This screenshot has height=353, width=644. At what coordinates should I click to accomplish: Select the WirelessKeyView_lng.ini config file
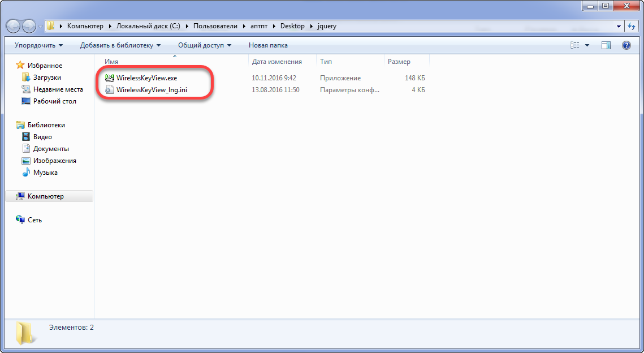[x=151, y=90]
